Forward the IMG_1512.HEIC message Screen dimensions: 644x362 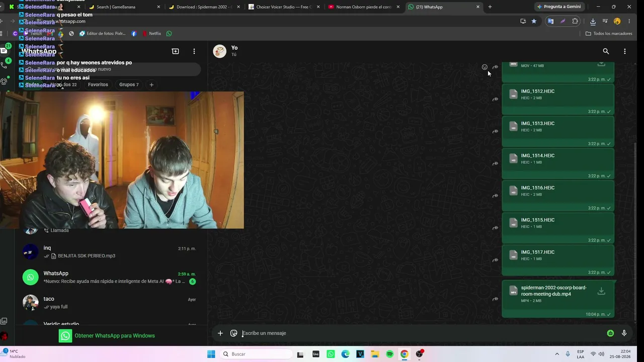495,99
